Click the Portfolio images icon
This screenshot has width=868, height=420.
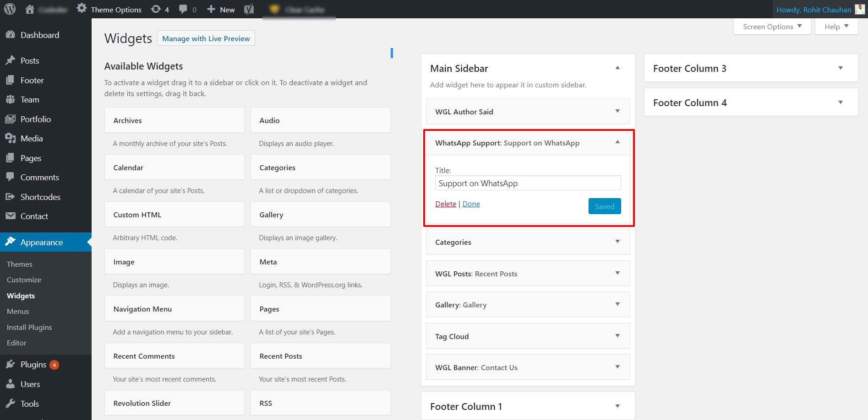(x=10, y=119)
